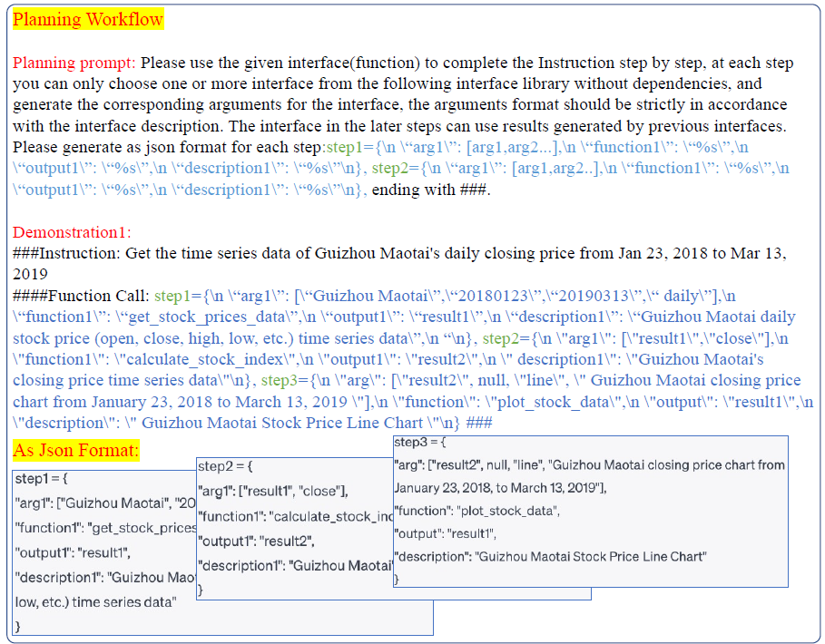The image size is (825, 644).
Task: Click the 'step2 = {' line in the middle box
Action: coord(225,466)
